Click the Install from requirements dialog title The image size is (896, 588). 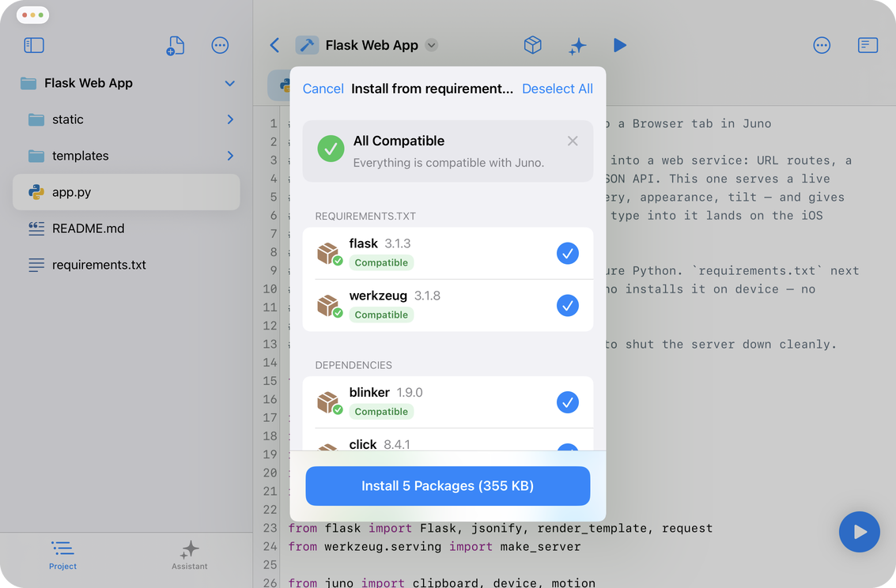(432, 89)
